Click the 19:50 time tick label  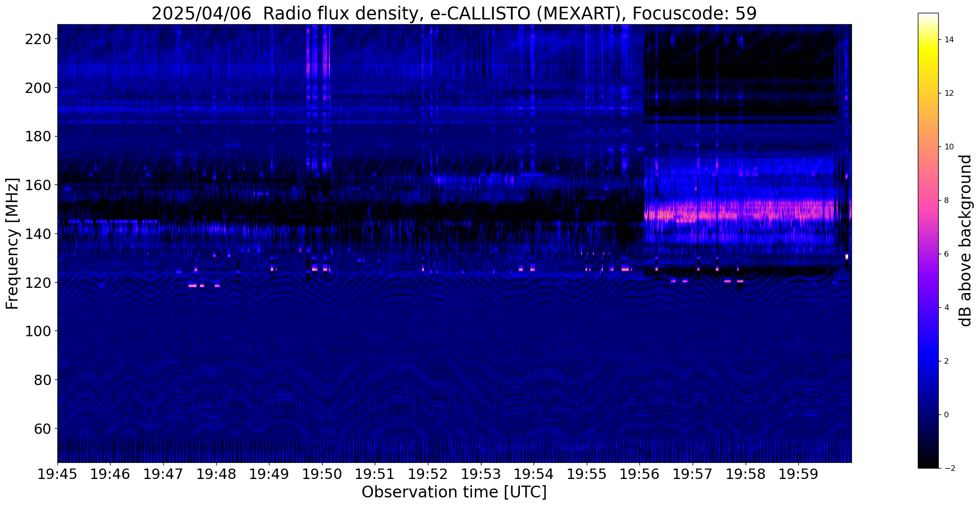click(323, 474)
